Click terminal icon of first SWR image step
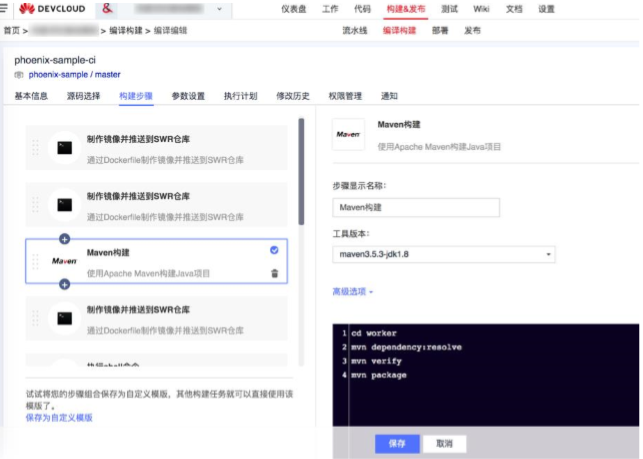This screenshot has width=643, height=459. pos(65,148)
